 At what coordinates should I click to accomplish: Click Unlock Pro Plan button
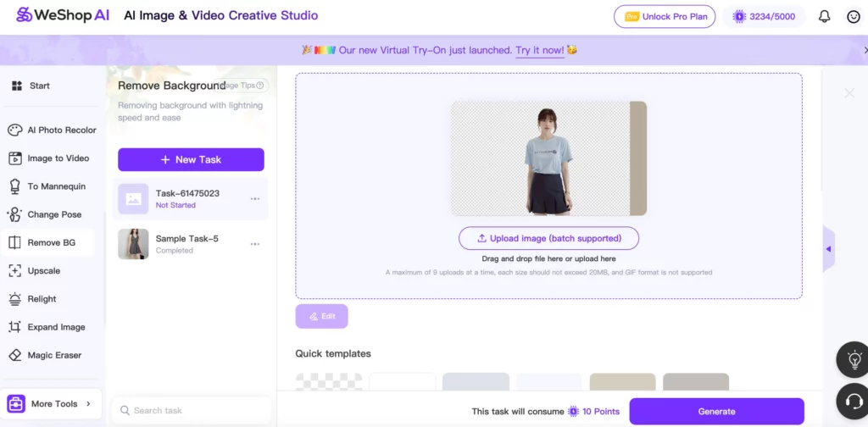point(665,17)
